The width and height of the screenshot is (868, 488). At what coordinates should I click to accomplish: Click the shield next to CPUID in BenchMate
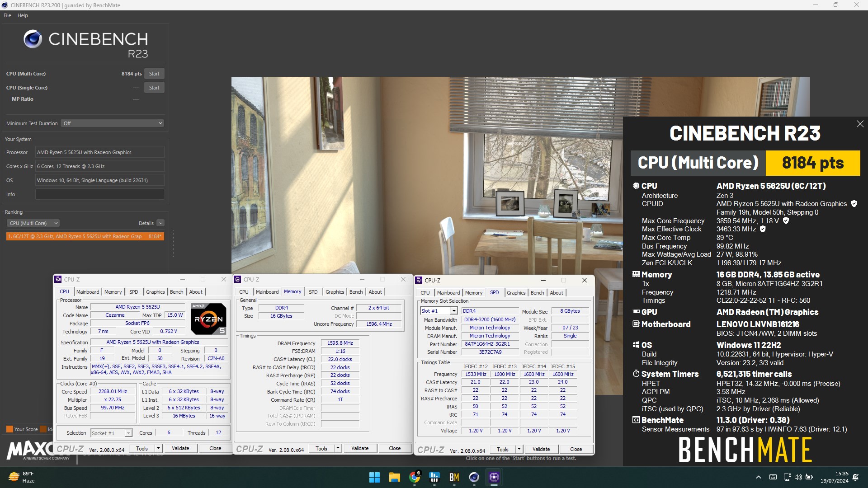tap(854, 204)
